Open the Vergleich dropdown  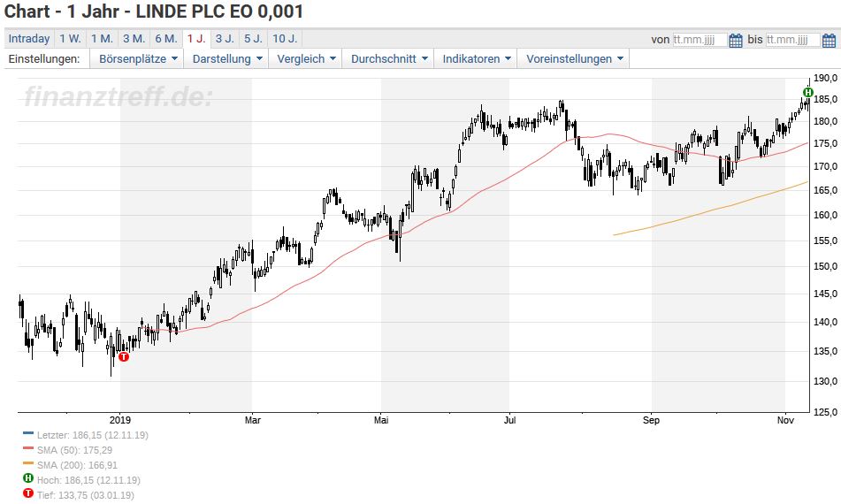(306, 59)
